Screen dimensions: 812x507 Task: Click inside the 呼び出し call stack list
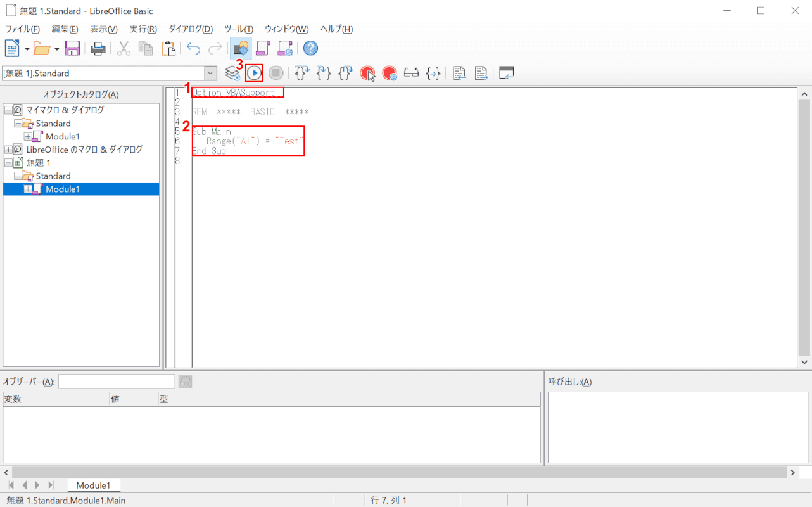pyautogui.click(x=678, y=428)
